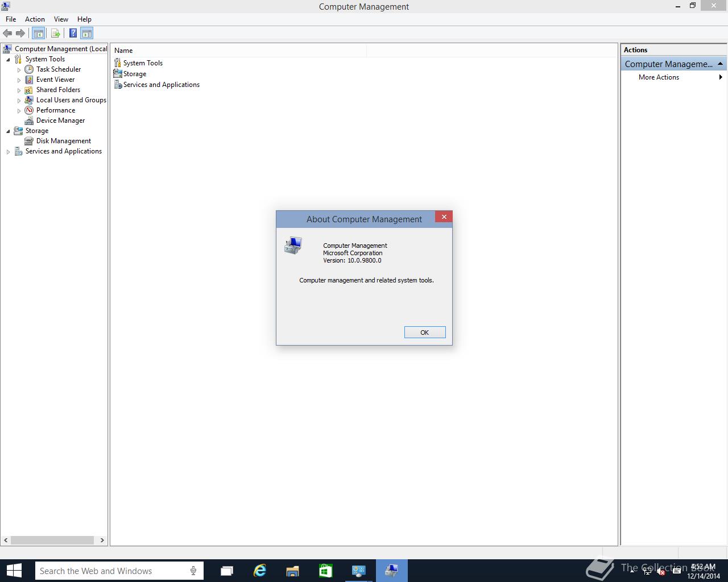
Task: Select Task Scheduler label in tree
Action: point(59,69)
